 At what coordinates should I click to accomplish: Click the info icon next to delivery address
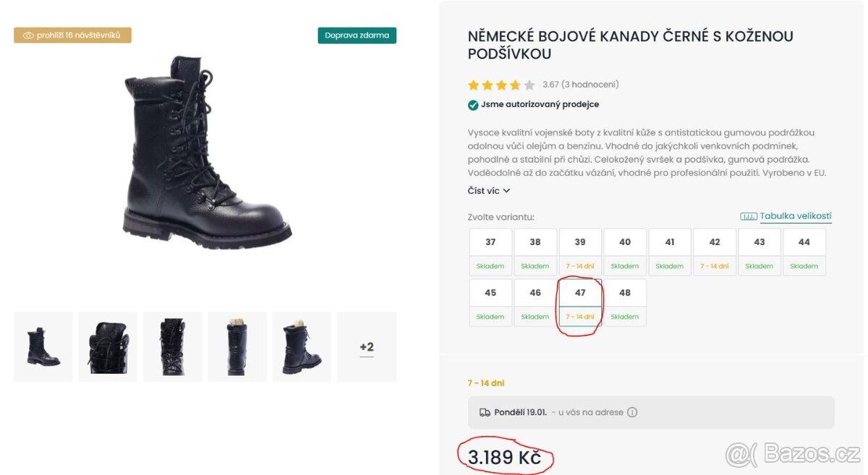[x=632, y=412]
